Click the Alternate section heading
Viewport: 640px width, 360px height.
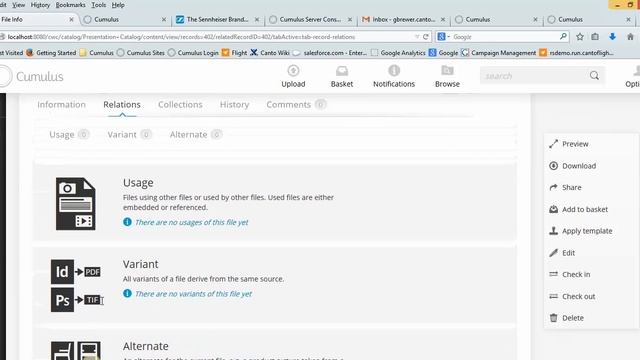pos(146,346)
